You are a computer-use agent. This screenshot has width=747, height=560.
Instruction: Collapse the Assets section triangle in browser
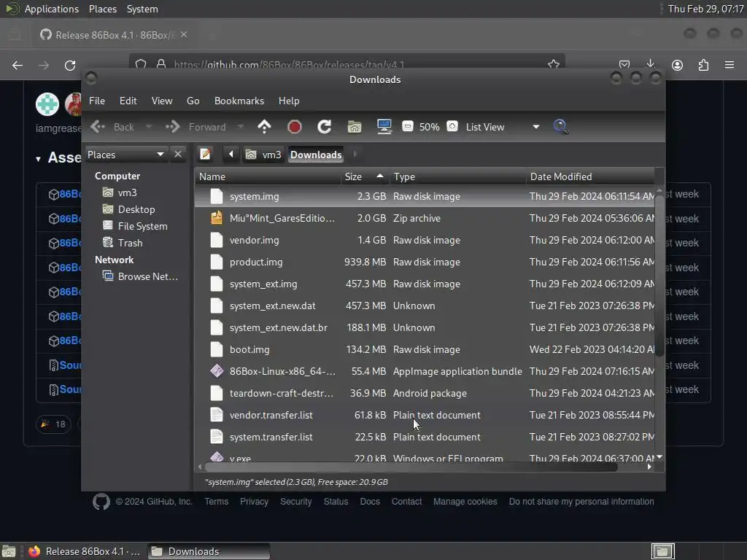[38, 158]
